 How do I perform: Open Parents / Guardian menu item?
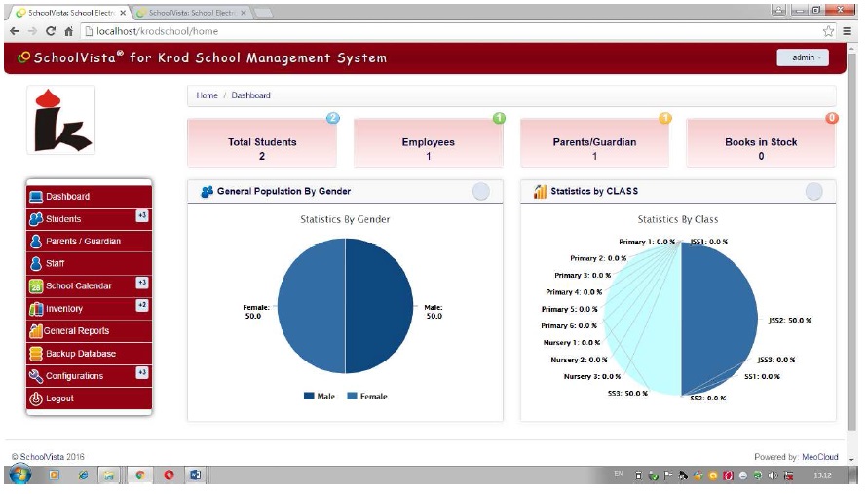(83, 241)
